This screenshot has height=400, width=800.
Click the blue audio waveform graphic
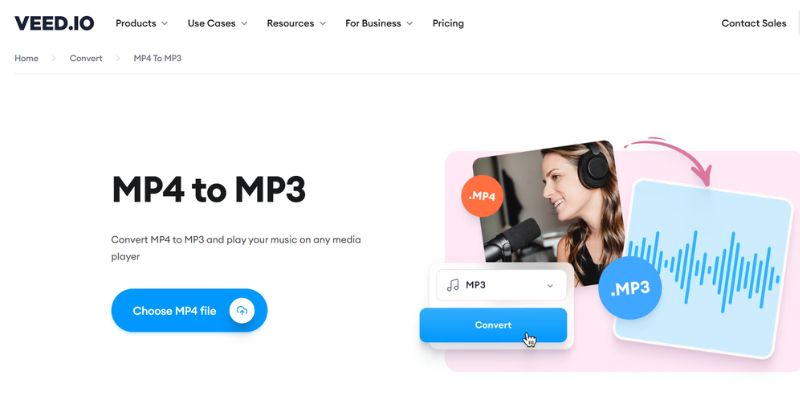pos(703,271)
